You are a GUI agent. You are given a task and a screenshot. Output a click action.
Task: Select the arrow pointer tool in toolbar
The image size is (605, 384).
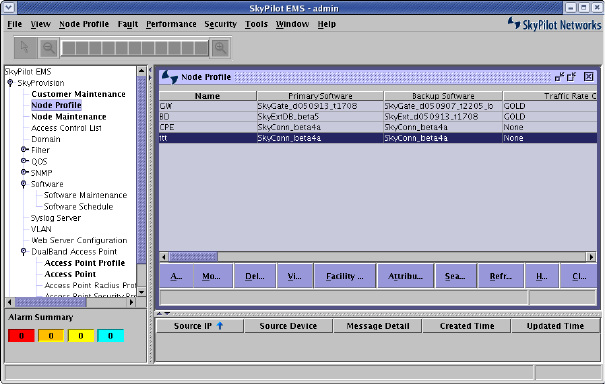(25, 47)
